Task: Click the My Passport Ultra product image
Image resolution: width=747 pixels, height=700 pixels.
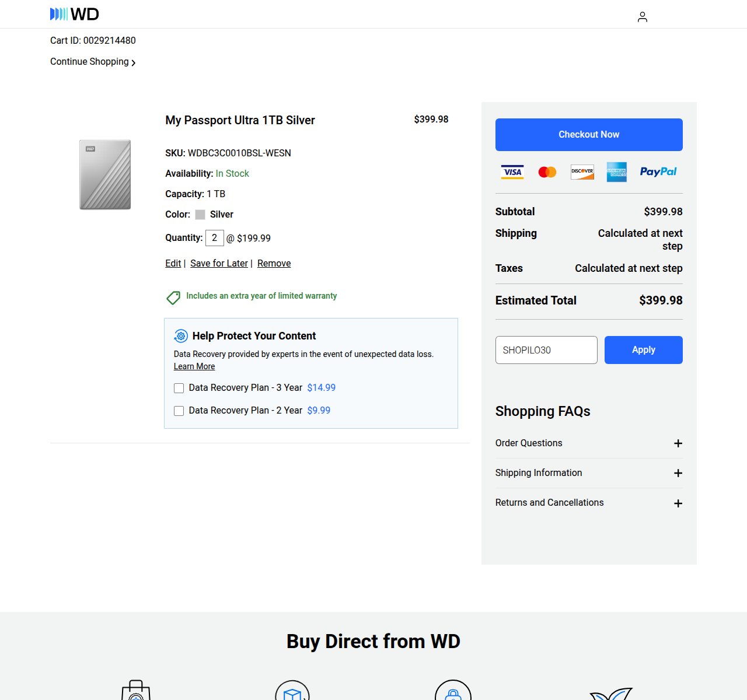Action: point(105,174)
